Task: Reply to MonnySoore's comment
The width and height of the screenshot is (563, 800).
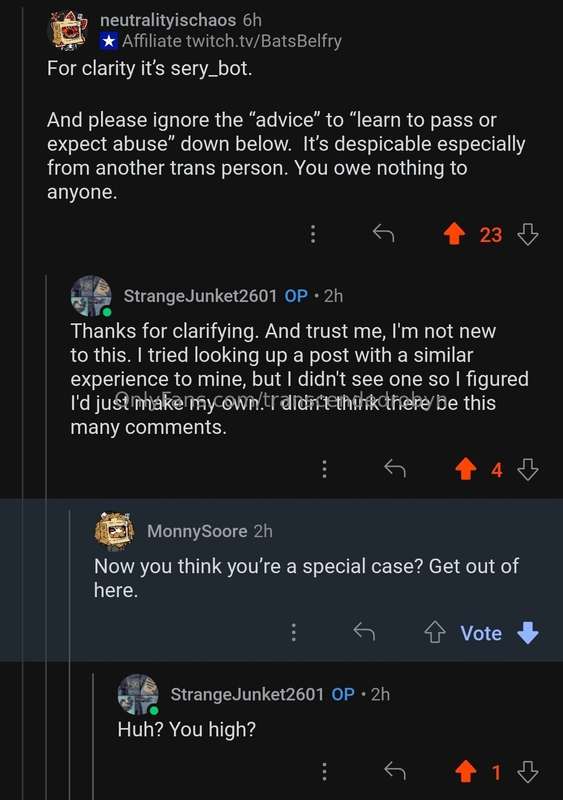Action: click(x=364, y=632)
